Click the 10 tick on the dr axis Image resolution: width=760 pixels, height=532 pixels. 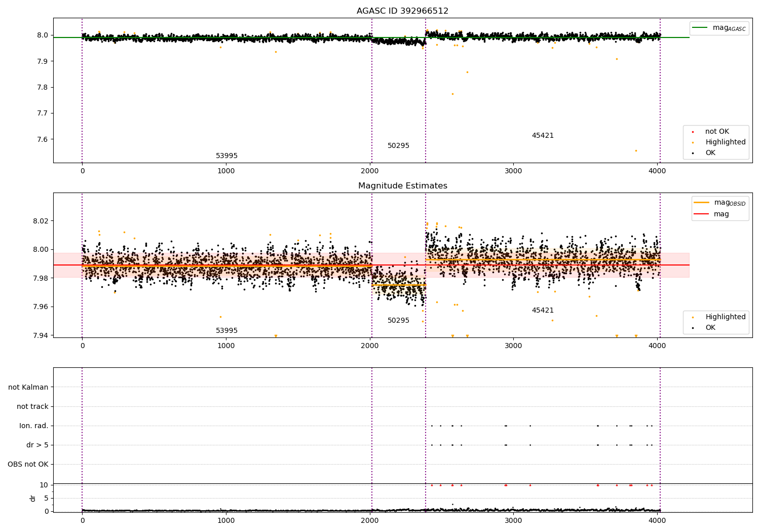pos(44,485)
